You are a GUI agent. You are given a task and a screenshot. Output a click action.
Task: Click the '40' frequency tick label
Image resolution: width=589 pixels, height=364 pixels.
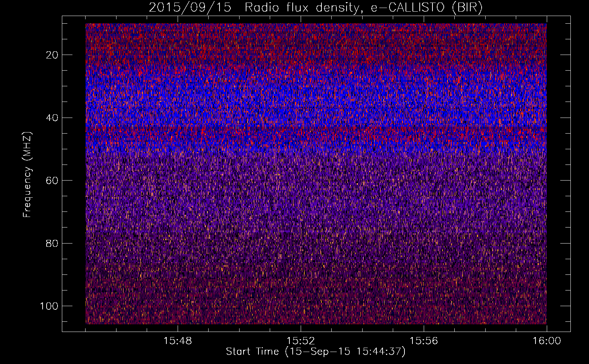click(52, 118)
